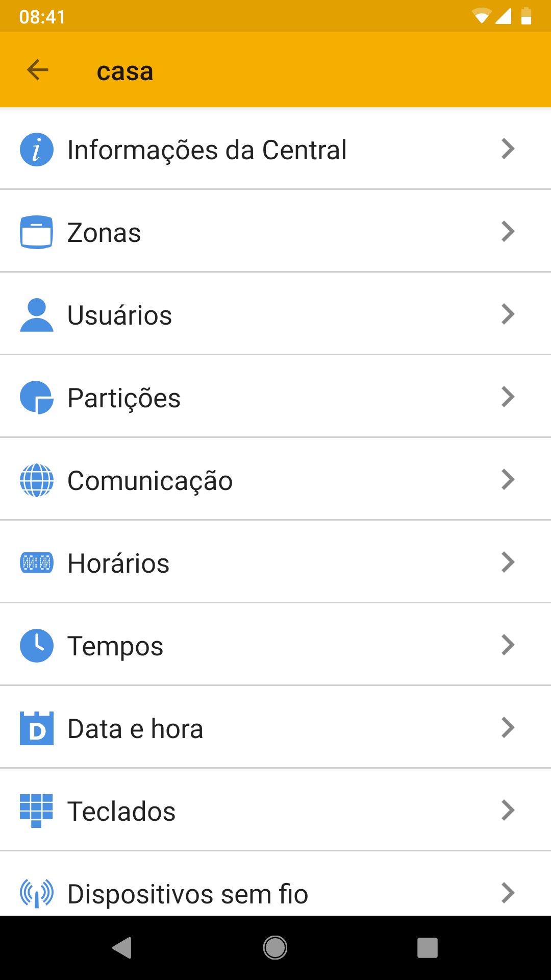Expand chevron next to Partições

(x=508, y=397)
